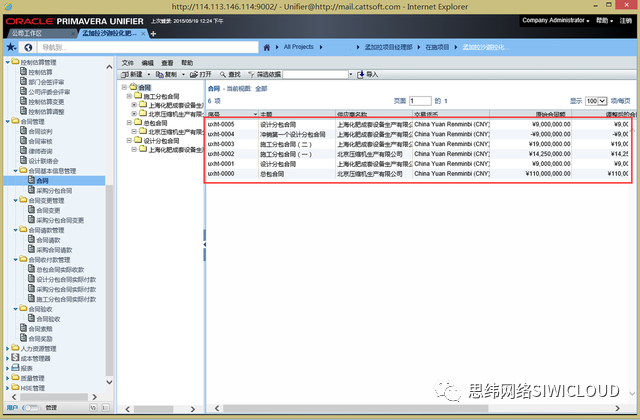Go to the home breadcrumb icon
The height and width of the screenshot is (420, 640).
[x=267, y=47]
